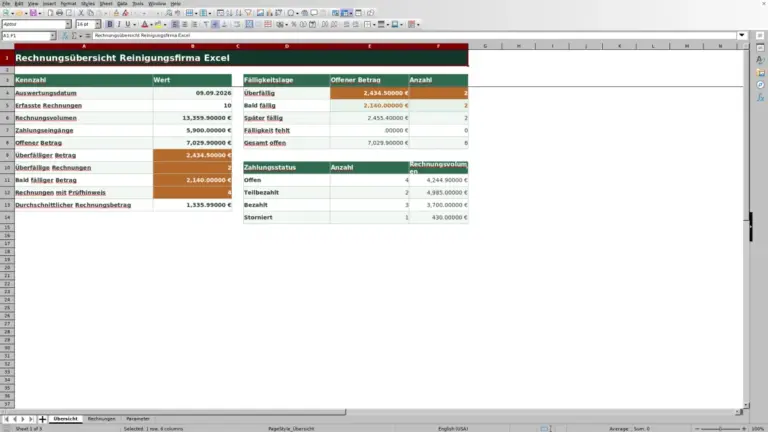Screen dimensions: 768x432
Task: Open Find and Replace icon
Action: (x=168, y=13)
